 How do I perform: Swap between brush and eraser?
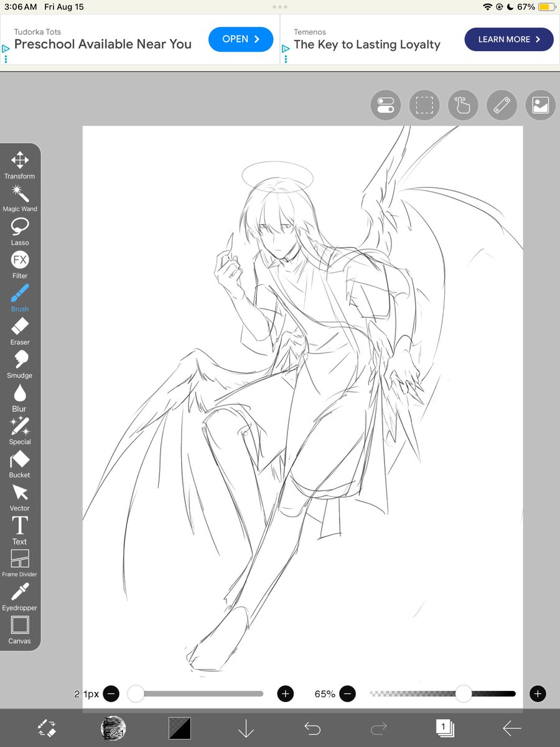point(47,728)
